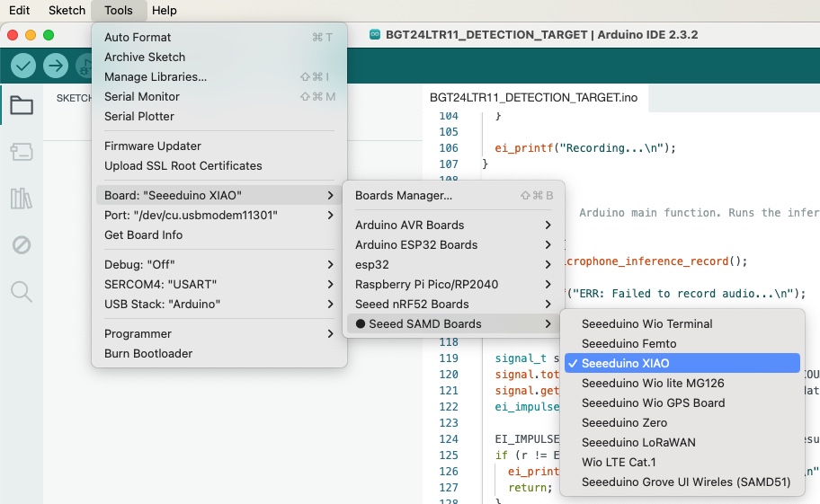The height and width of the screenshot is (504, 820).
Task: Click the Arduino sketch icon in title bar
Action: tap(374, 34)
